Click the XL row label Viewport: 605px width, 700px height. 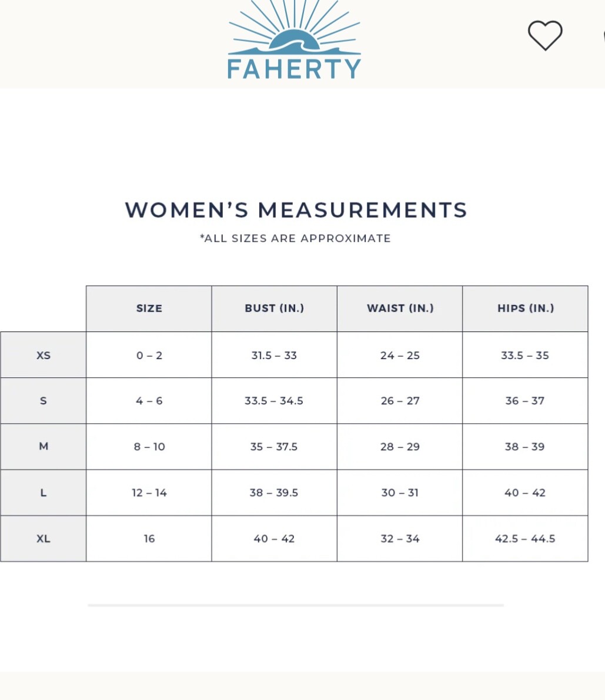44,538
